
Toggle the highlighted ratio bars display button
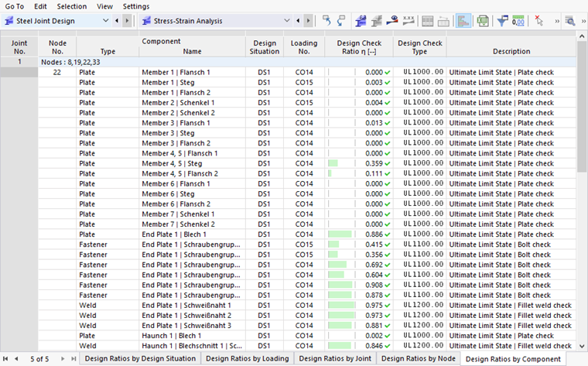[x=463, y=21]
